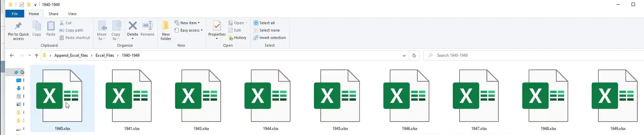Click Invert selection
The image size is (644, 135).
[x=270, y=38]
